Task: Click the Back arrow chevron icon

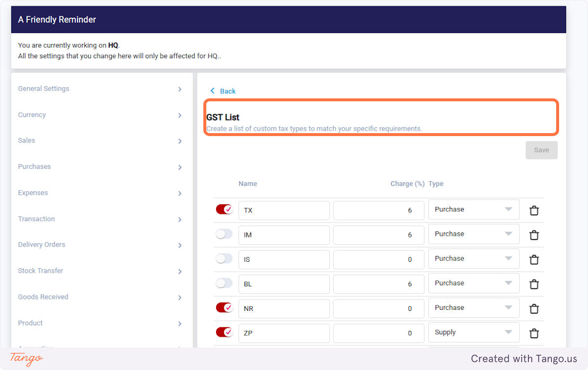Action: (212, 91)
